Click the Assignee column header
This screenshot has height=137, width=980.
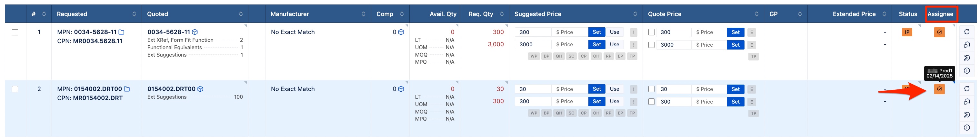pyautogui.click(x=940, y=14)
